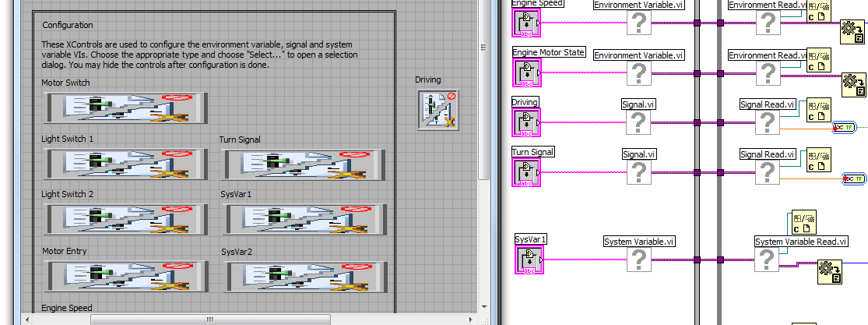Select the Light Switch 1 XControl
The width and height of the screenshot is (868, 325).
tap(126, 164)
